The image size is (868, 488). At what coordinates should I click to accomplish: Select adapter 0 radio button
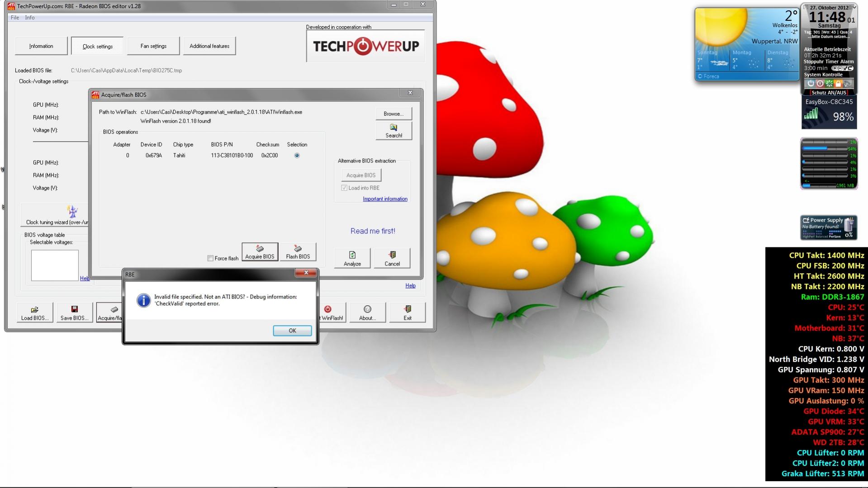[297, 155]
